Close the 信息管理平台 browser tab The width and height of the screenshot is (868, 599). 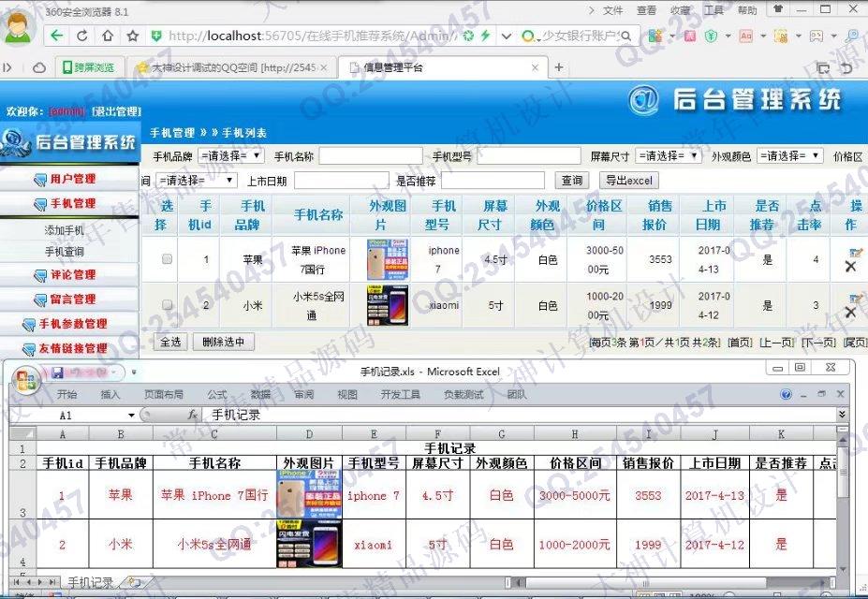point(535,67)
